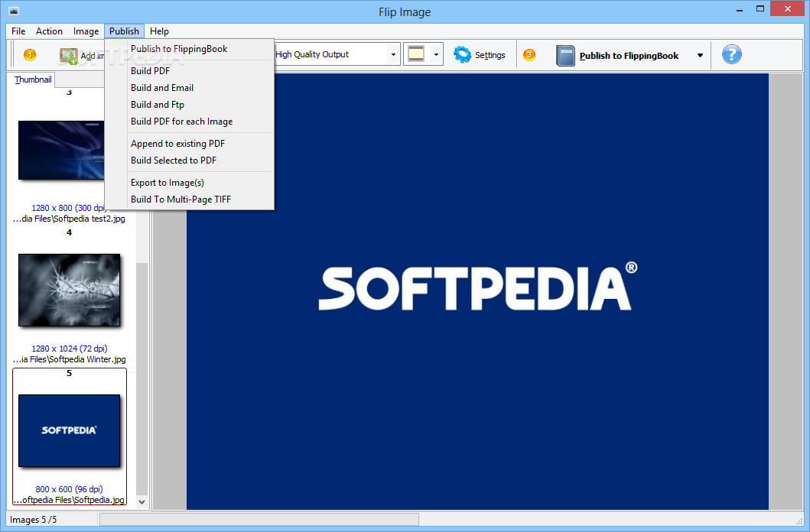Click the app icon in the title bar

click(x=14, y=11)
